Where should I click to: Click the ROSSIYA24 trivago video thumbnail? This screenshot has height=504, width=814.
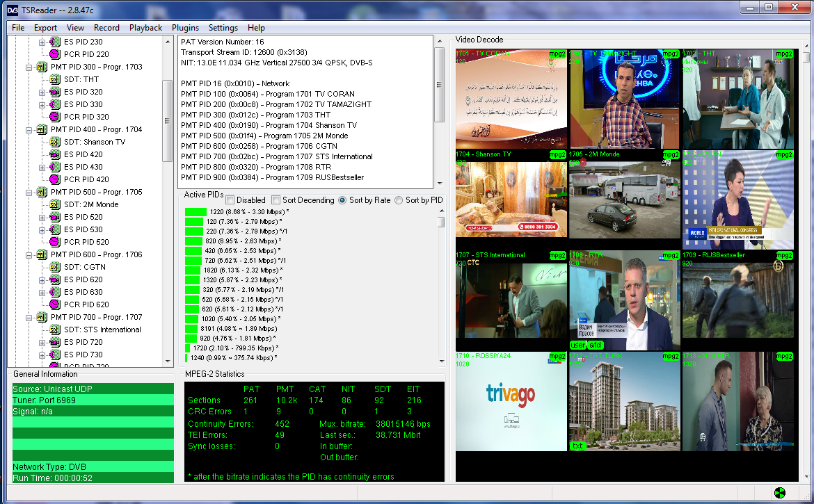pyautogui.click(x=511, y=401)
